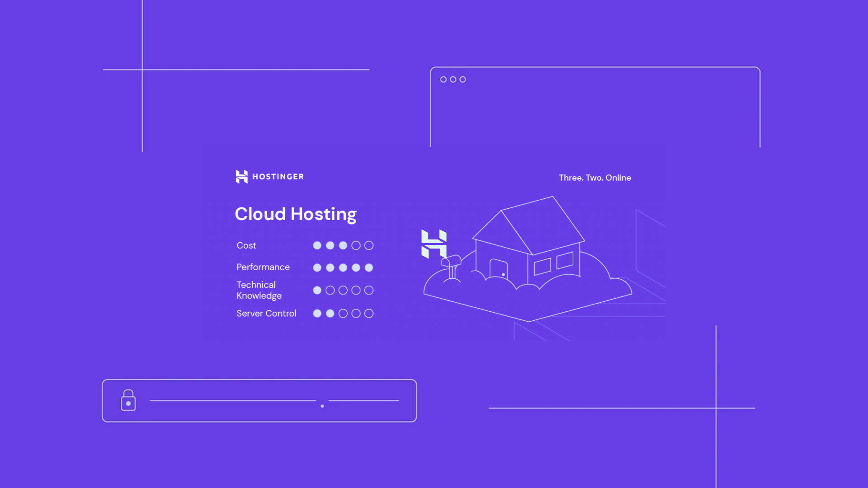Image resolution: width=868 pixels, height=488 pixels.
Task: Open the Cloud Hosting heading
Action: (296, 214)
